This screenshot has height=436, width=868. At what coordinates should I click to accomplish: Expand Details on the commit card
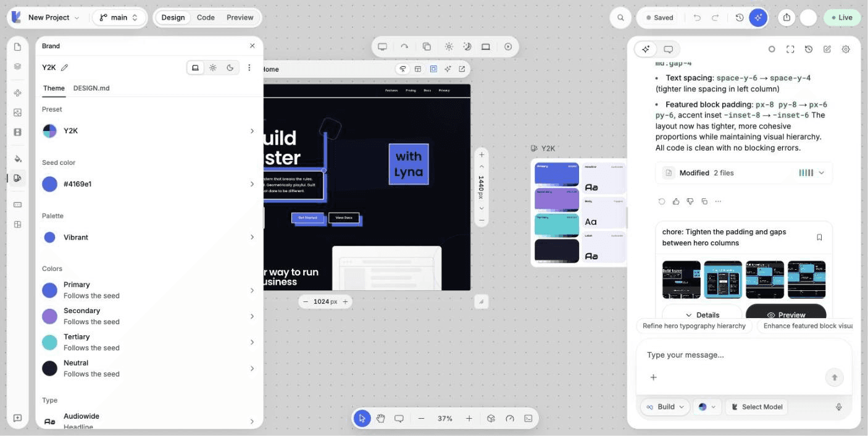tap(702, 312)
